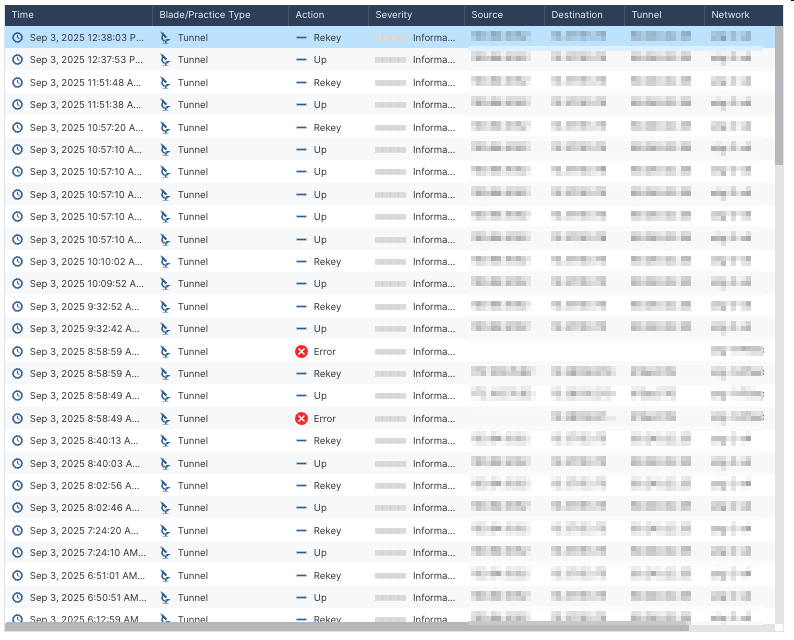Sort by the Destination column header
Screen dimensions: 794x640
click(x=576, y=15)
